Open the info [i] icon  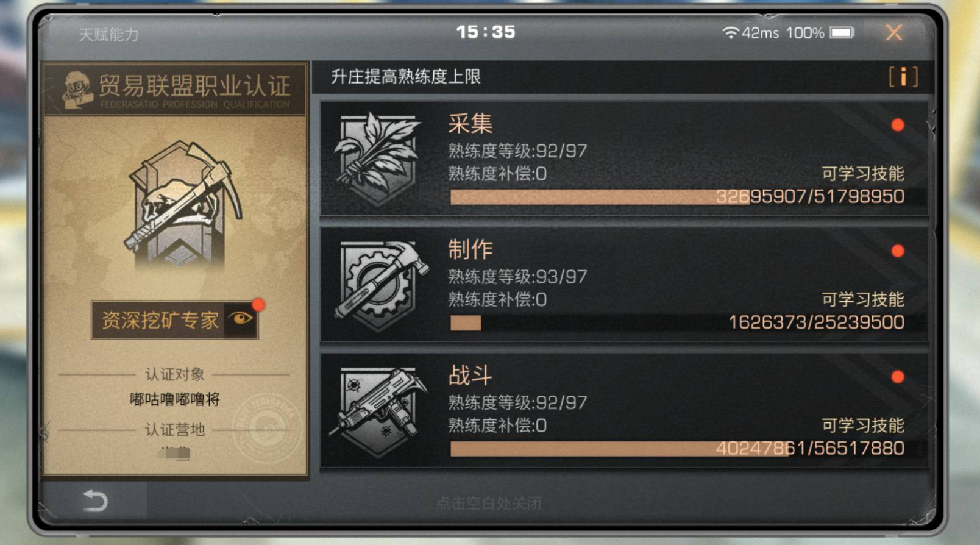pyautogui.click(x=903, y=77)
